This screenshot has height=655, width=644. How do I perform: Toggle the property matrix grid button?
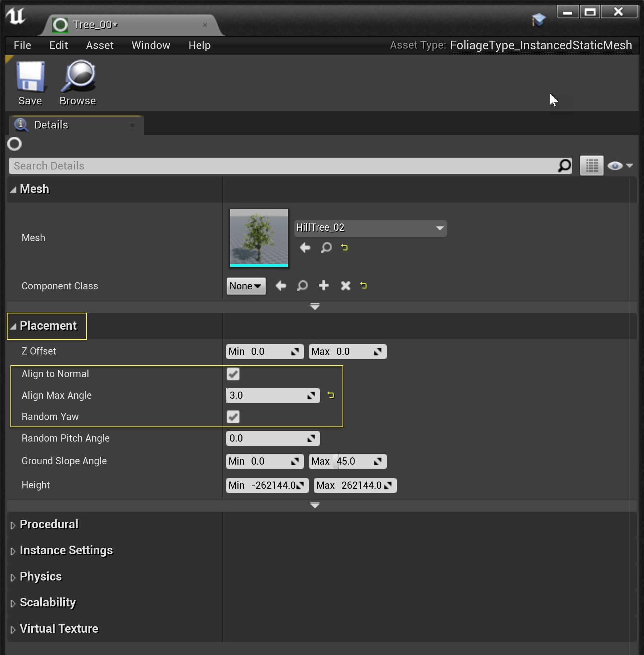click(x=591, y=166)
